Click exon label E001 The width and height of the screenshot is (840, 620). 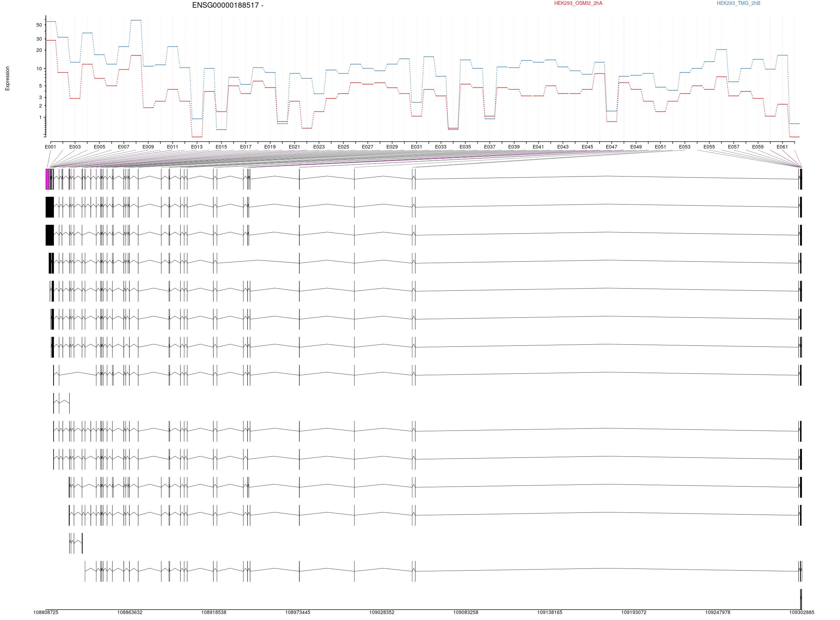[50, 147]
